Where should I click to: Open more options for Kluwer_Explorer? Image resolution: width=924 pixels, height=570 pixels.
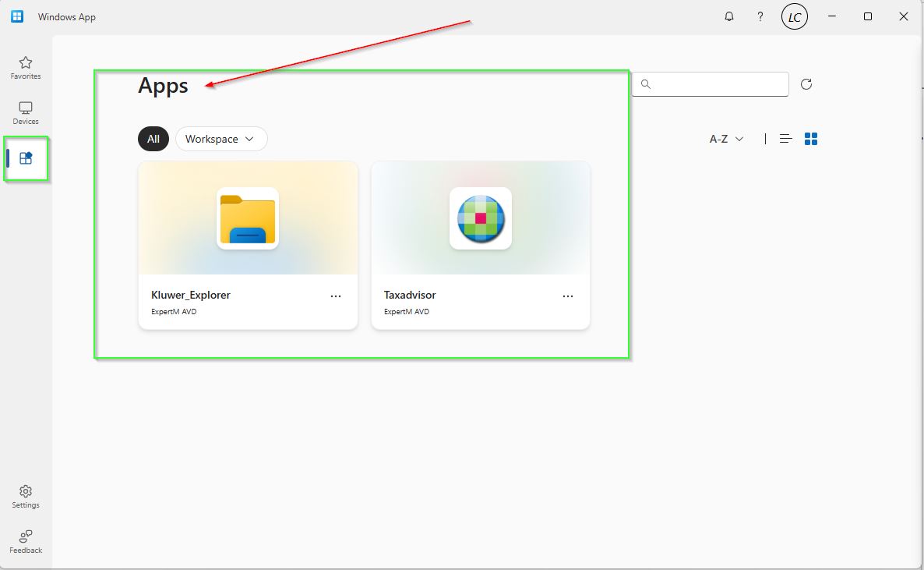pos(336,296)
